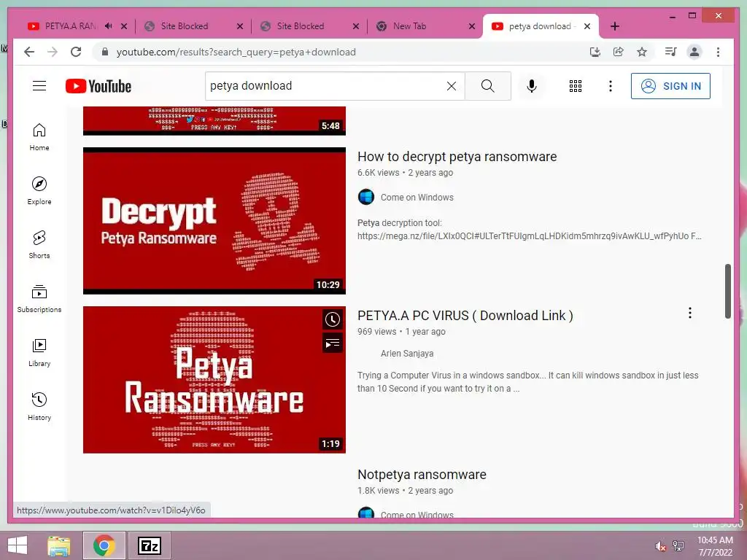Click the page vertical scrollbar thumb
This screenshot has height=560, width=747.
(727, 291)
